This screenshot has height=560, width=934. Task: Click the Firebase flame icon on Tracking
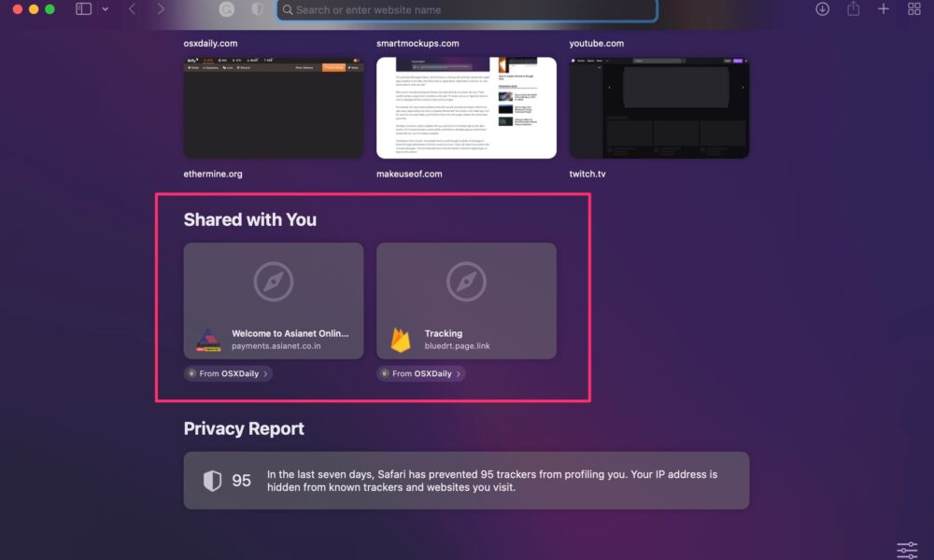pos(401,340)
